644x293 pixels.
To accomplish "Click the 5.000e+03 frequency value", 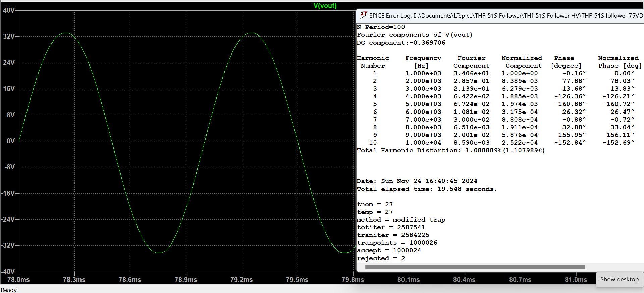I will click(423, 104).
